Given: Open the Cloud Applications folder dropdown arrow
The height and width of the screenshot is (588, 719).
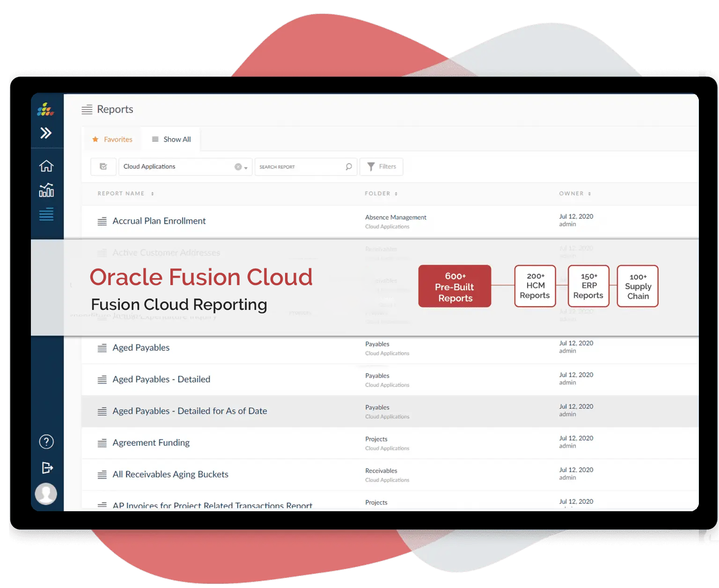Looking at the screenshot, I should (246, 168).
